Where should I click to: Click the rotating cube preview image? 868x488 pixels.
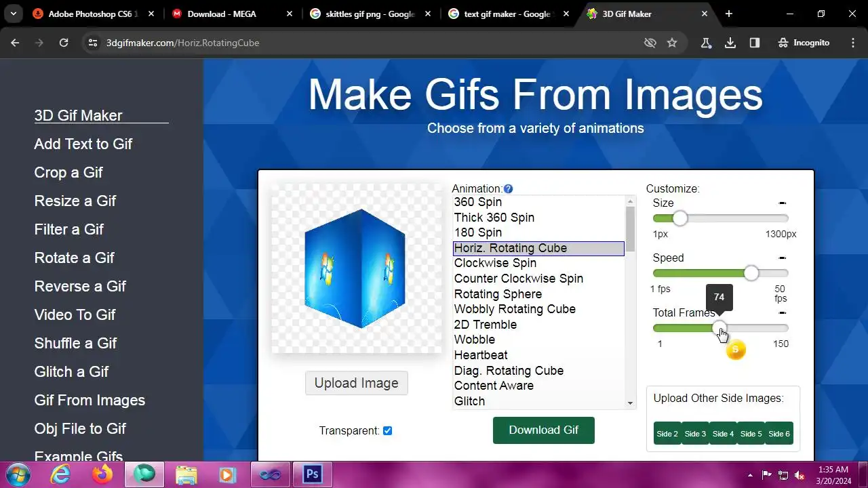[356, 268]
